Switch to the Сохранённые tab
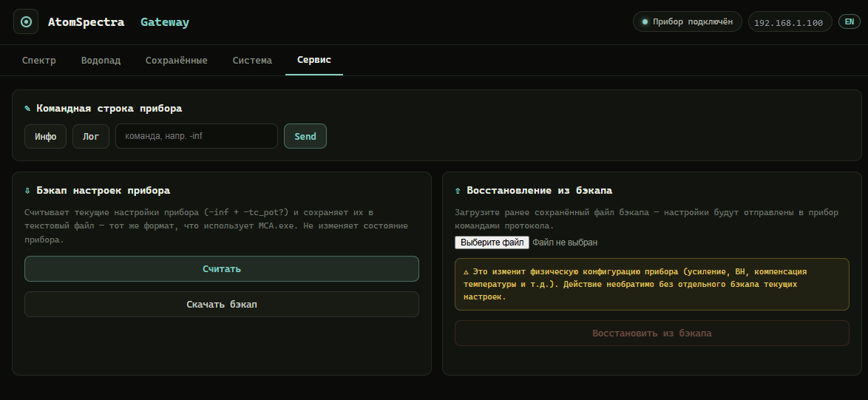 177,60
